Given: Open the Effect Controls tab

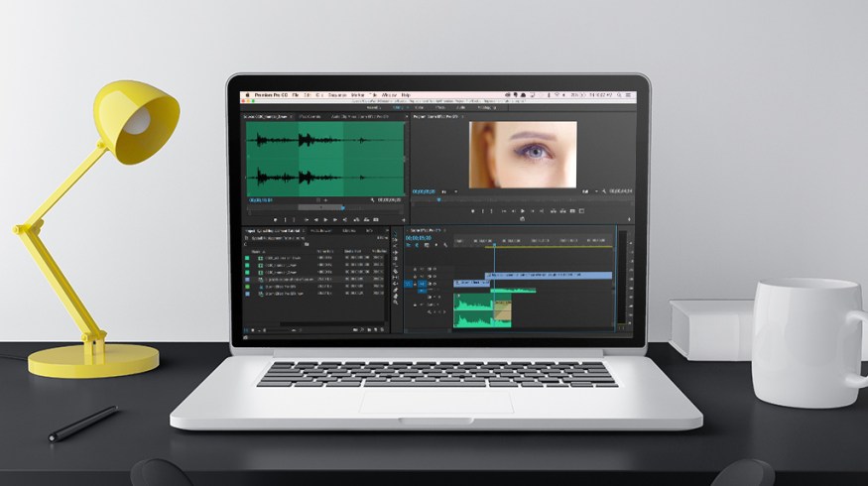Looking at the screenshot, I should [x=310, y=117].
